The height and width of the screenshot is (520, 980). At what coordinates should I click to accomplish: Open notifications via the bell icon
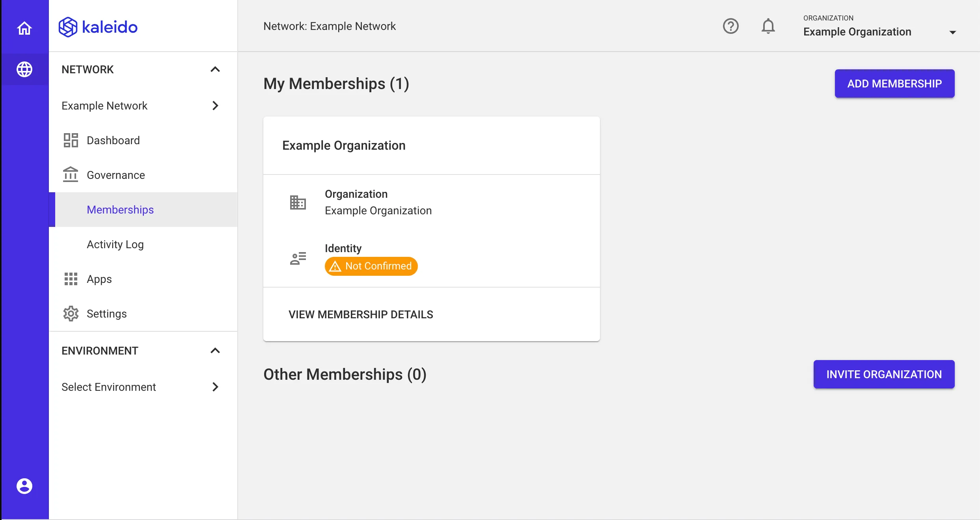click(x=768, y=26)
